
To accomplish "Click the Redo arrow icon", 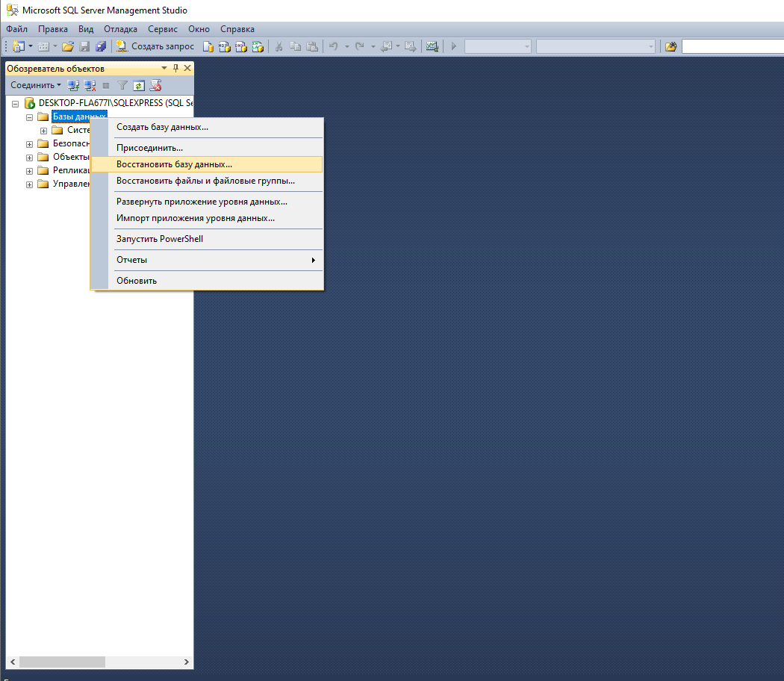I will click(x=359, y=46).
